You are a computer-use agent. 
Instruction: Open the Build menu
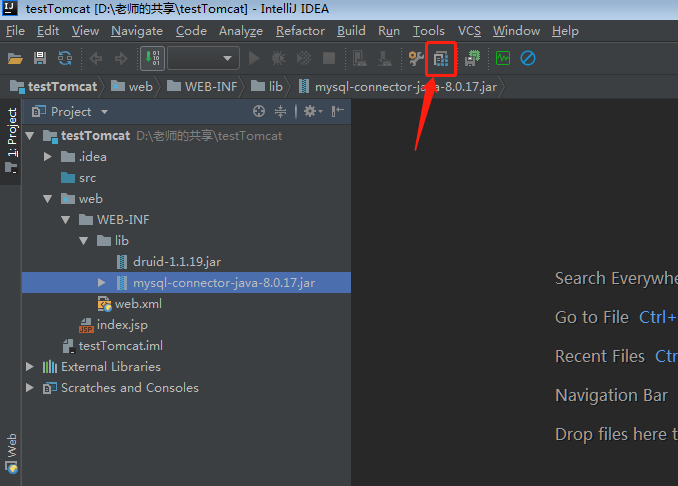(351, 31)
